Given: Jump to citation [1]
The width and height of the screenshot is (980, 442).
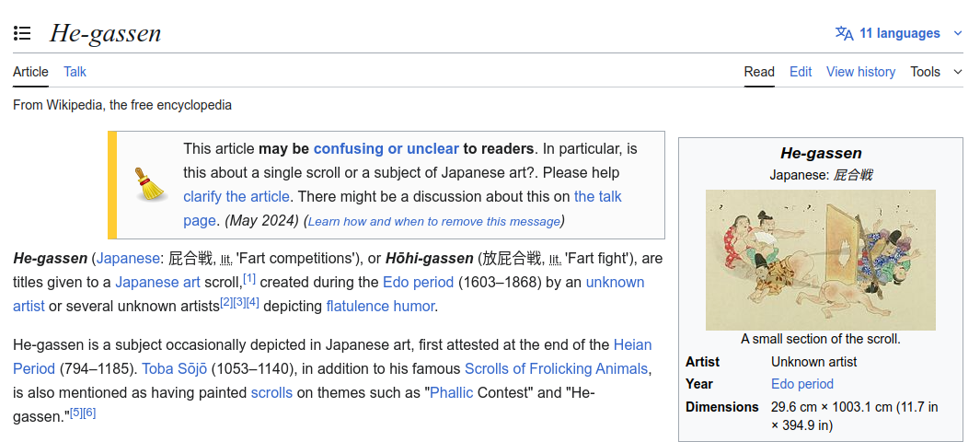Looking at the screenshot, I should pos(249,278).
